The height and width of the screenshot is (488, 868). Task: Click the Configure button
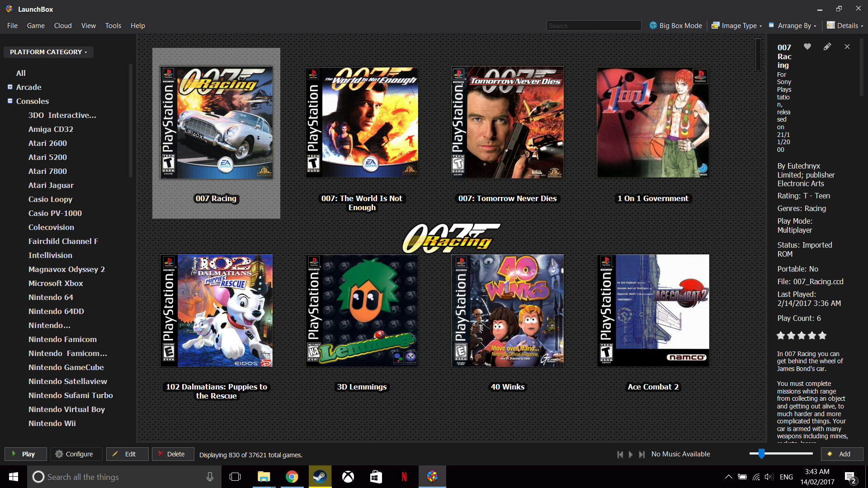(76, 454)
